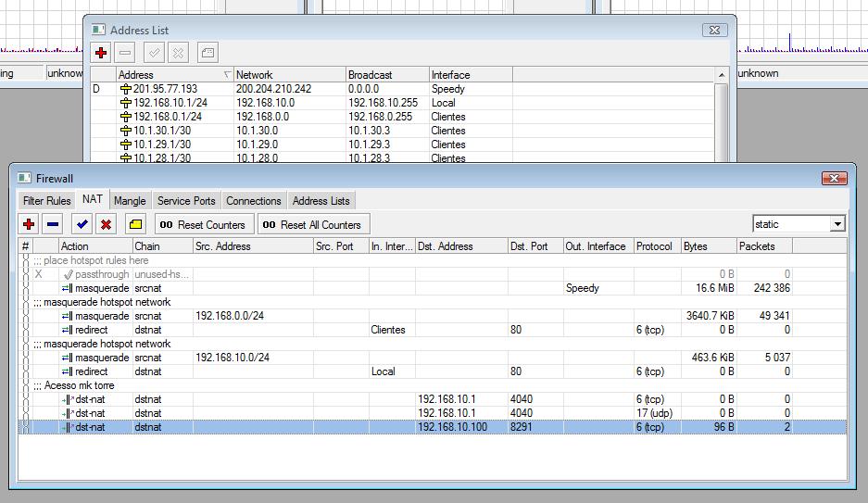Click ';;; place hotspot rules here' comment
The image size is (868, 503).
(91, 260)
